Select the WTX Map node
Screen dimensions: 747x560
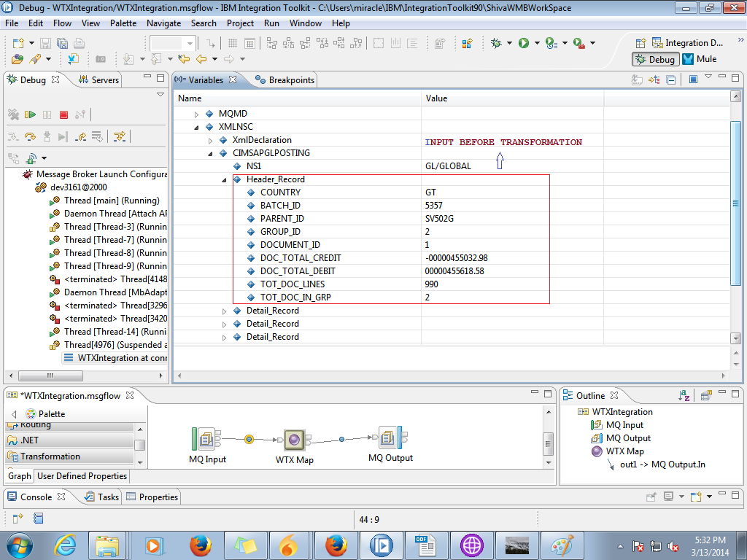coord(295,440)
